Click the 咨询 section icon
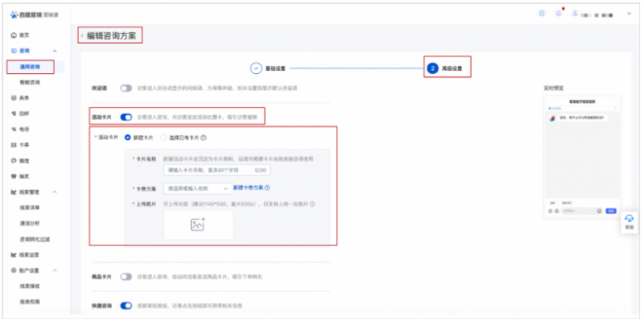 pos(14,51)
